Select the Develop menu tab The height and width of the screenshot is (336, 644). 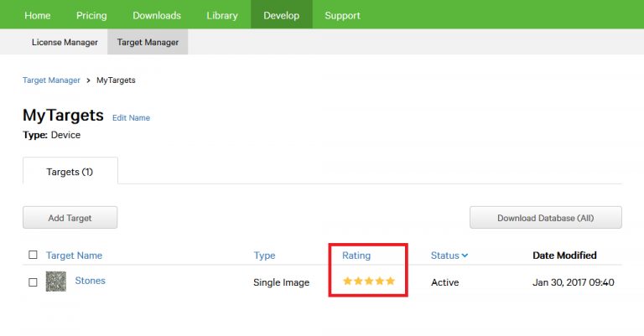coord(281,15)
